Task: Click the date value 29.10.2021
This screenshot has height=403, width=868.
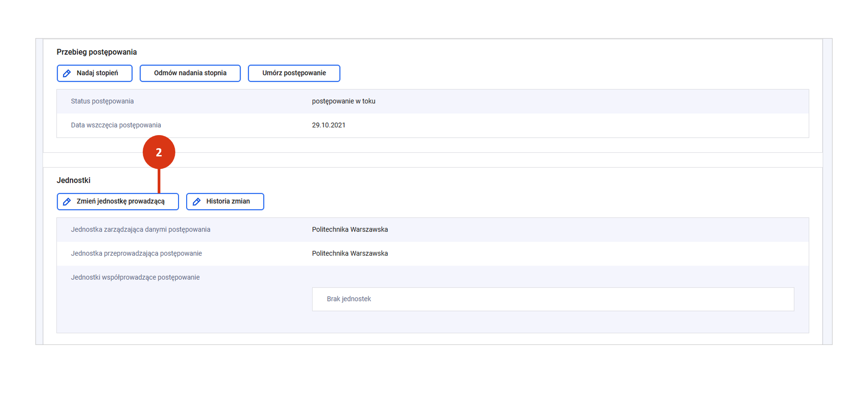Action: point(328,125)
